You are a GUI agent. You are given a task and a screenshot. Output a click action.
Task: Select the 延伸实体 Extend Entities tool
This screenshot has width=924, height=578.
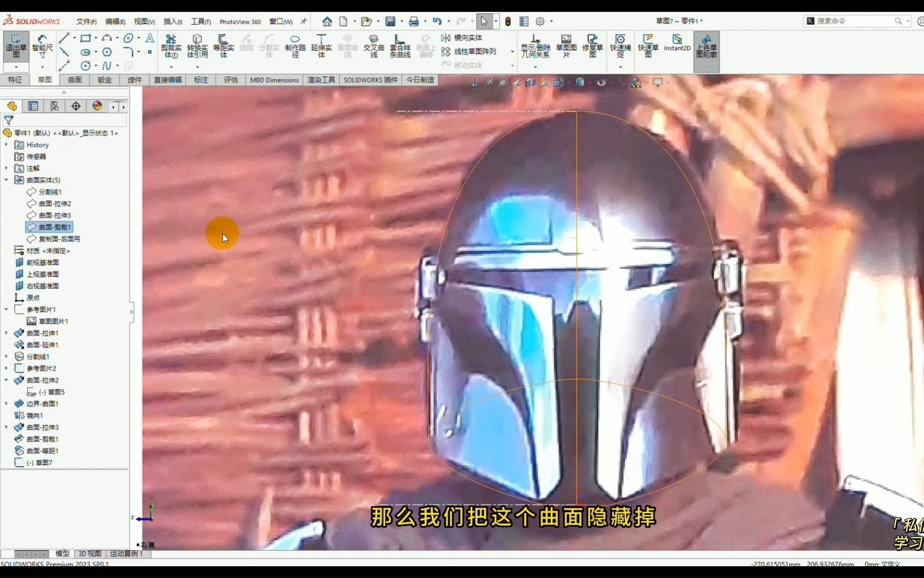[321, 45]
